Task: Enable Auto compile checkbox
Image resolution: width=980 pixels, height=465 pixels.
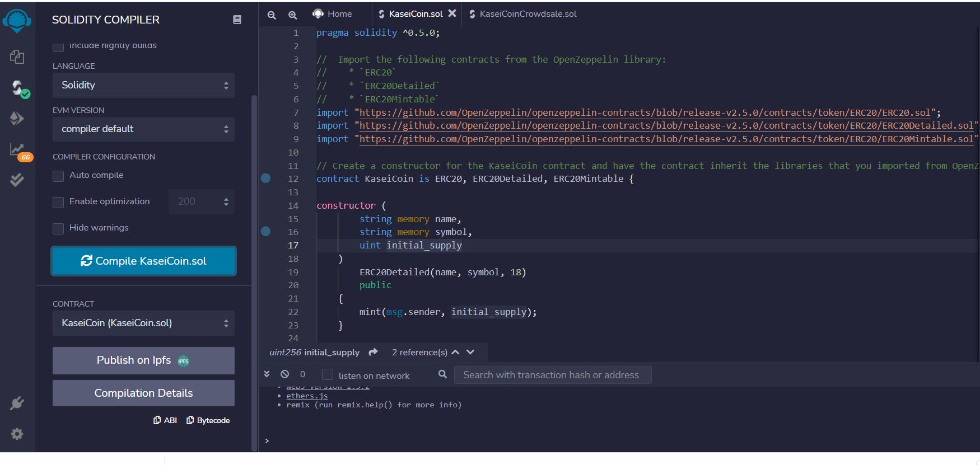Action: coord(58,176)
